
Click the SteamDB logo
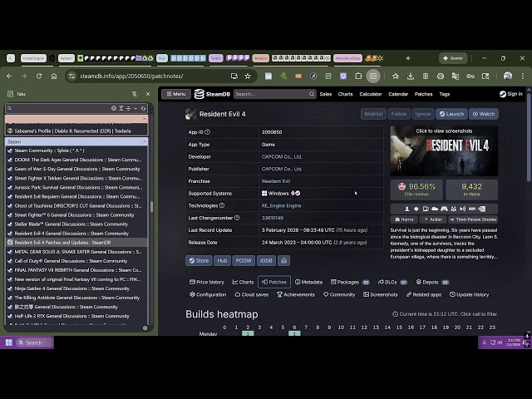click(212, 94)
